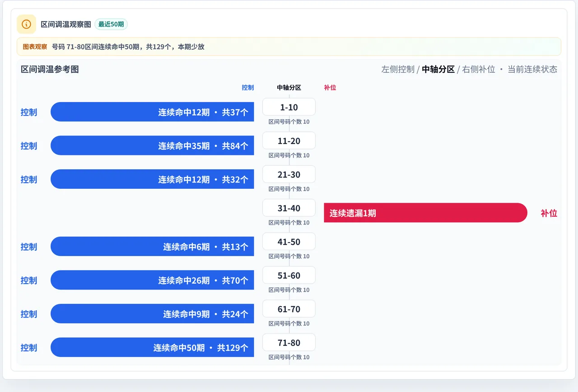
Task: Click the 区间调温观察图 heading
Action: click(x=66, y=24)
